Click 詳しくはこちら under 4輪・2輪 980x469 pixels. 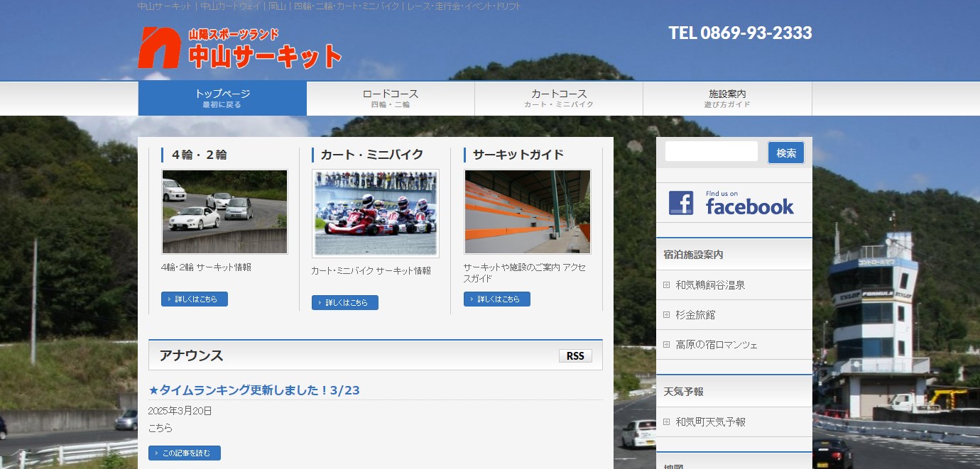(x=195, y=299)
